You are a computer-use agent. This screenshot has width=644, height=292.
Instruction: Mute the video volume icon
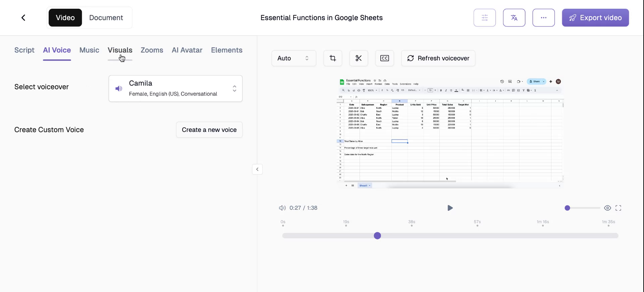tap(282, 208)
